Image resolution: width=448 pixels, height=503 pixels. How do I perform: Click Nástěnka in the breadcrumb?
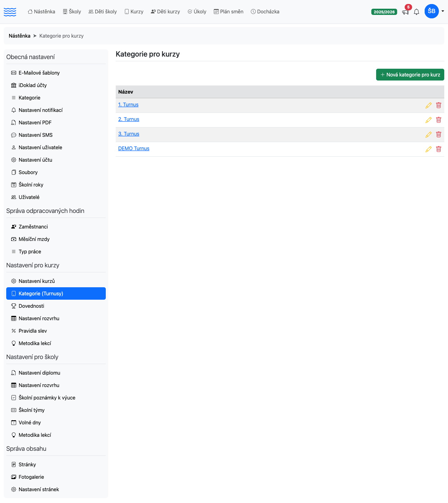20,36
